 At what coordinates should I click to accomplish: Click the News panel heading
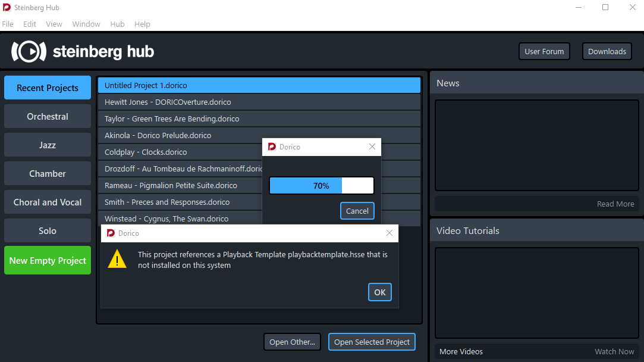pos(448,83)
